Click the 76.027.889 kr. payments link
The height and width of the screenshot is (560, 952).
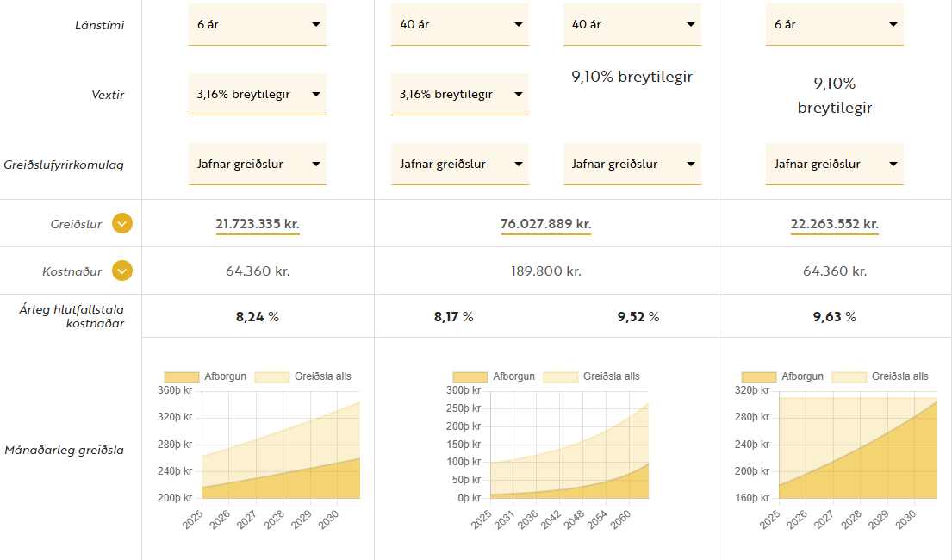(x=545, y=224)
